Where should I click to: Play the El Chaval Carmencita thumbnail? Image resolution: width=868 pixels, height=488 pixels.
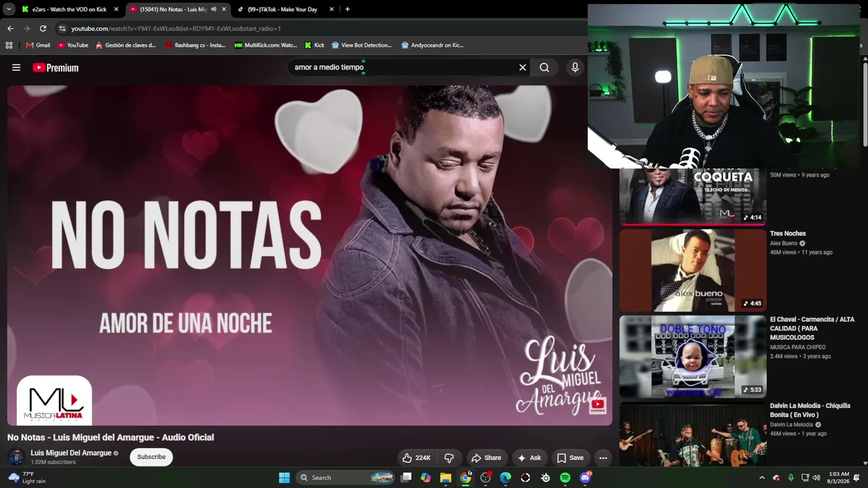692,357
